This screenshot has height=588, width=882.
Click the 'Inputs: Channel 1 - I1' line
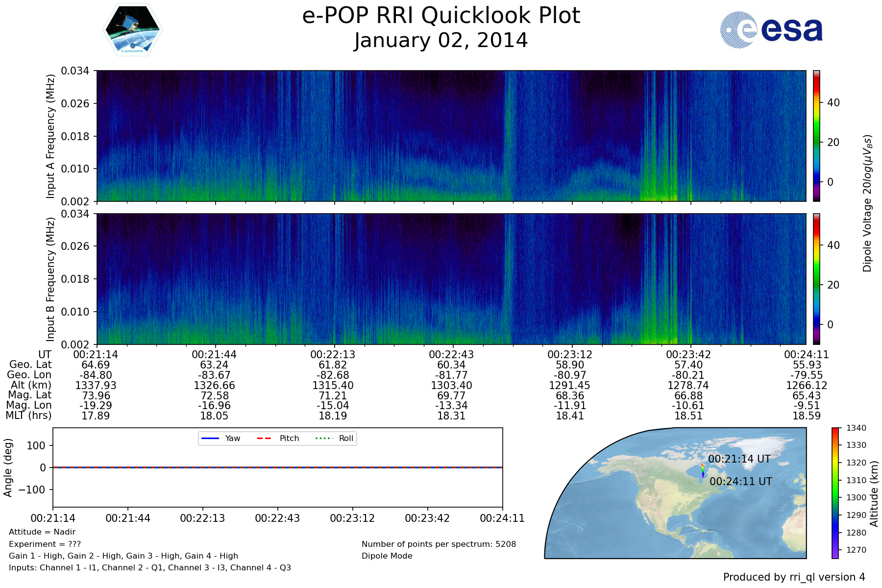point(150,568)
